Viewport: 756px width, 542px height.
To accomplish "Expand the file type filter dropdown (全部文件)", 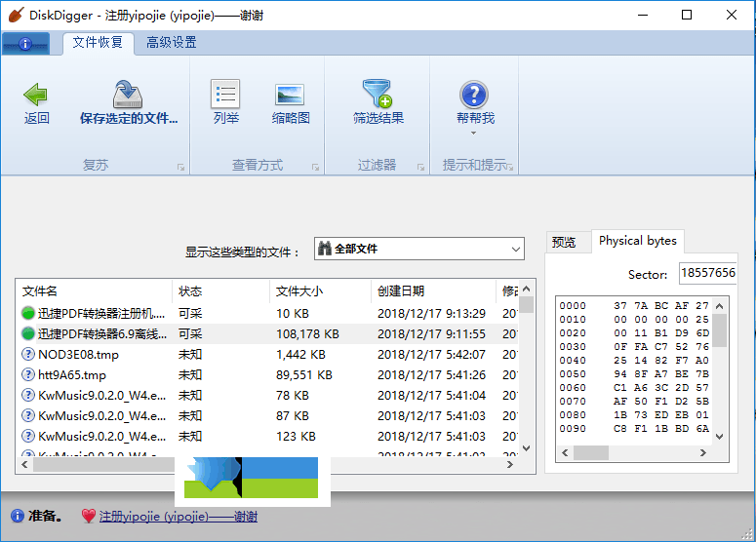I will pyautogui.click(x=517, y=250).
